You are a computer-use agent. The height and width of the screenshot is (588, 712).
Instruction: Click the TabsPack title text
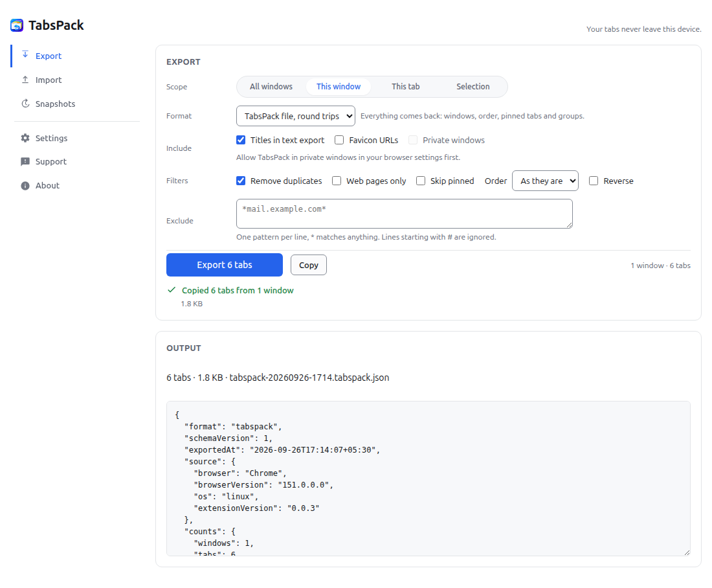(56, 25)
